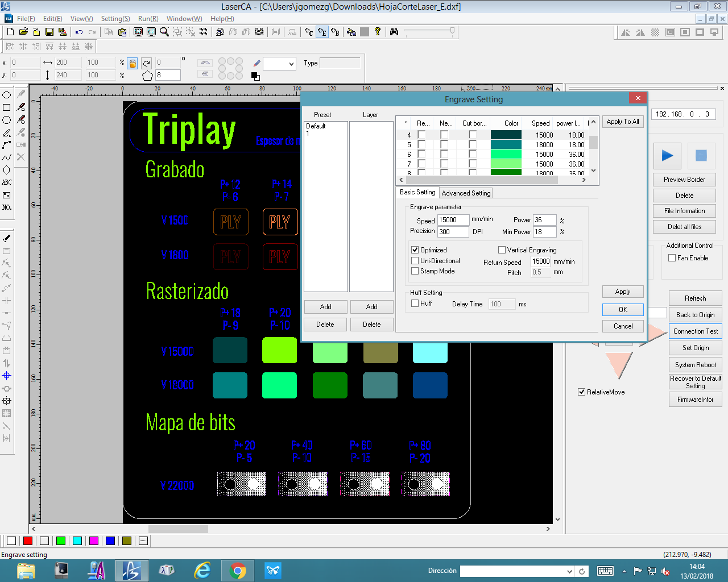Screen dimensions: 728x582
Task: Check the Cut border checkbox in row 5
Action: pos(473,145)
